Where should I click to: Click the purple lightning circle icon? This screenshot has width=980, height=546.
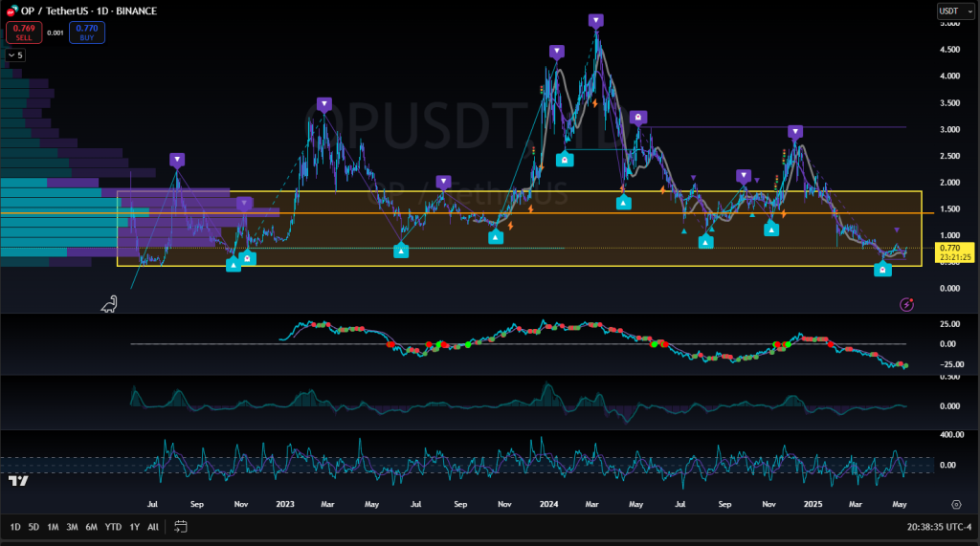pos(906,304)
